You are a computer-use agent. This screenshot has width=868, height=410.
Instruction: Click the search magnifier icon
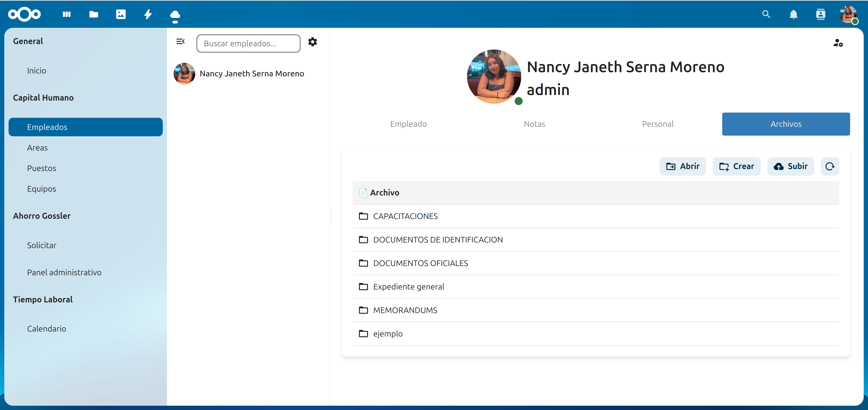point(766,14)
